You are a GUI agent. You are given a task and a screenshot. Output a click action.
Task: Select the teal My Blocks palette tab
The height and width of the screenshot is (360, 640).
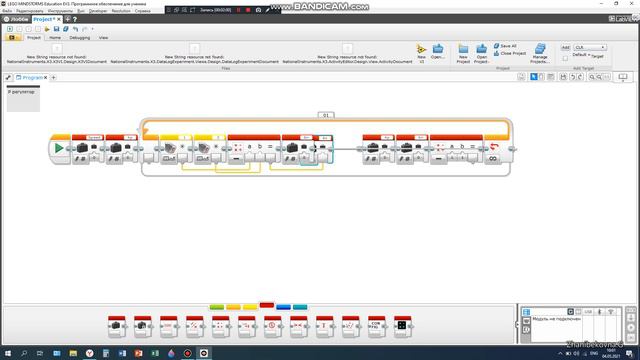point(300,307)
